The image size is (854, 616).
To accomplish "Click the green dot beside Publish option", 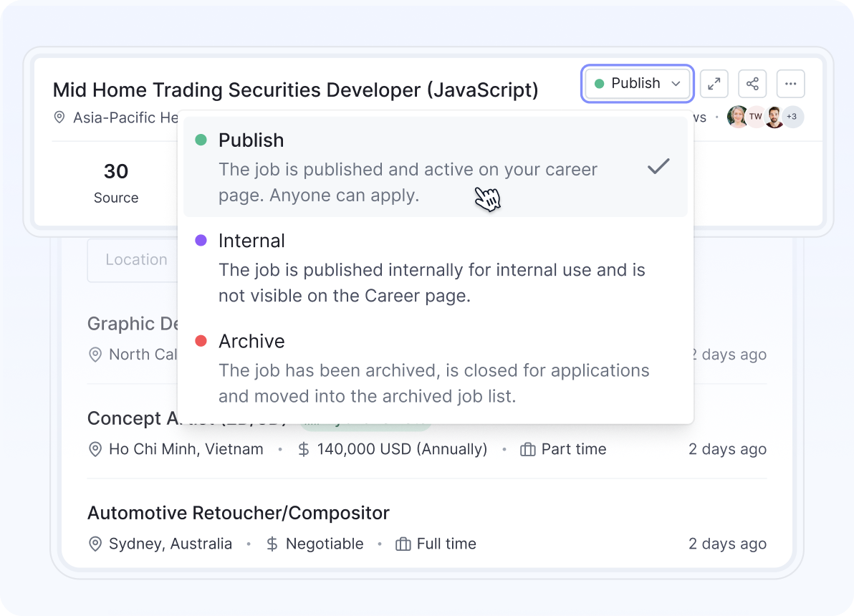I will click(x=201, y=140).
